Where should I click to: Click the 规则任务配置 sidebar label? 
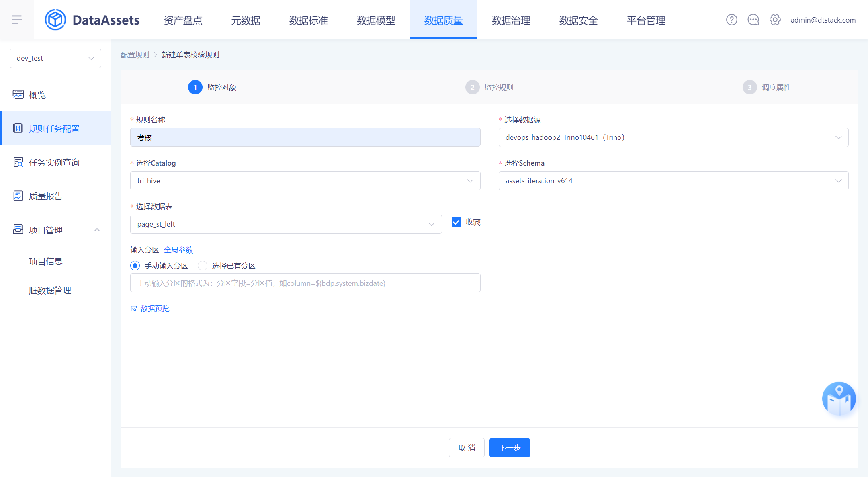coord(54,129)
